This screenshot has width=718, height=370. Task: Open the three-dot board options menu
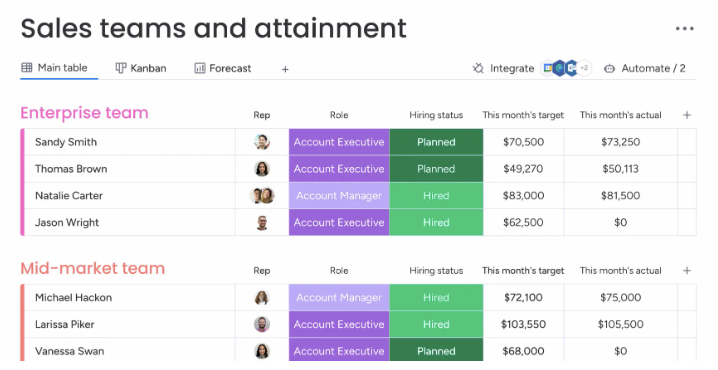(685, 28)
